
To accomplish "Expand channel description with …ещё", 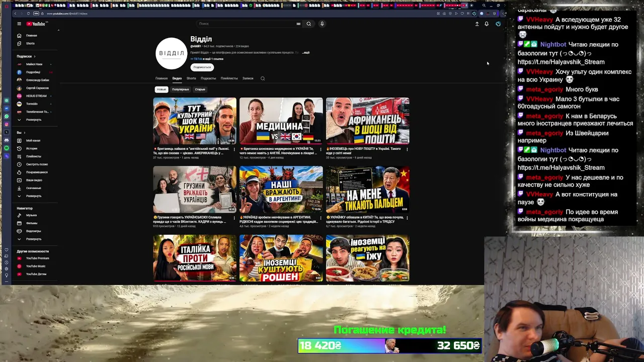I will (x=305, y=52).
